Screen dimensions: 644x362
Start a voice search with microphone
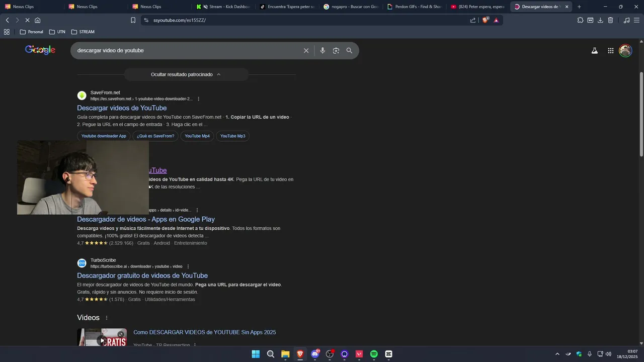(323, 50)
